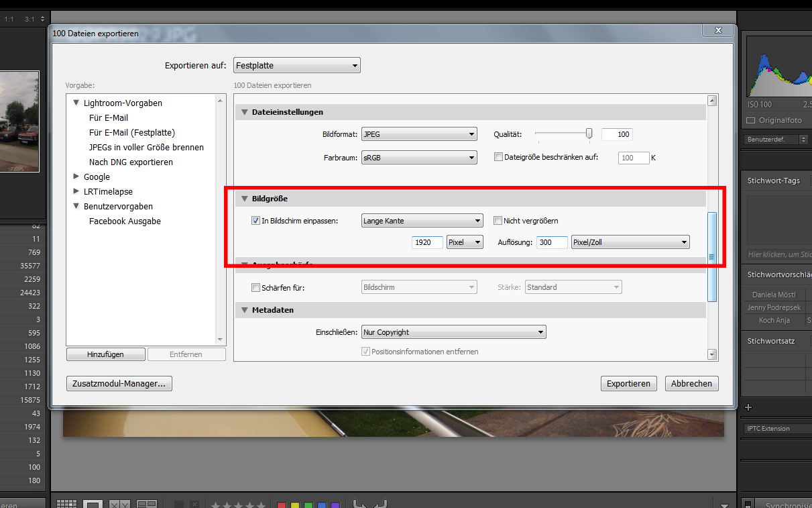Image resolution: width=812 pixels, height=508 pixels.
Task: Flag photo as picked in the toolbar
Action: point(179,504)
